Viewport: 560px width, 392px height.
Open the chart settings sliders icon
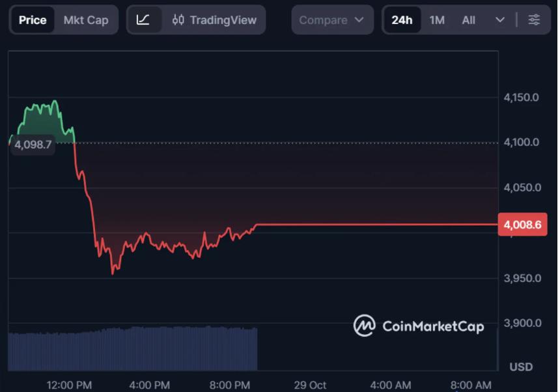click(x=535, y=20)
